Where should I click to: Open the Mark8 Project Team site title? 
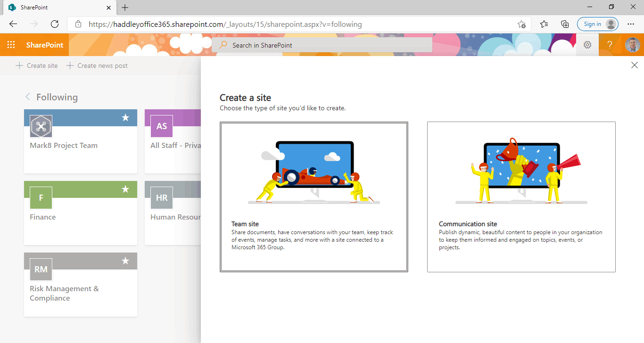point(64,146)
